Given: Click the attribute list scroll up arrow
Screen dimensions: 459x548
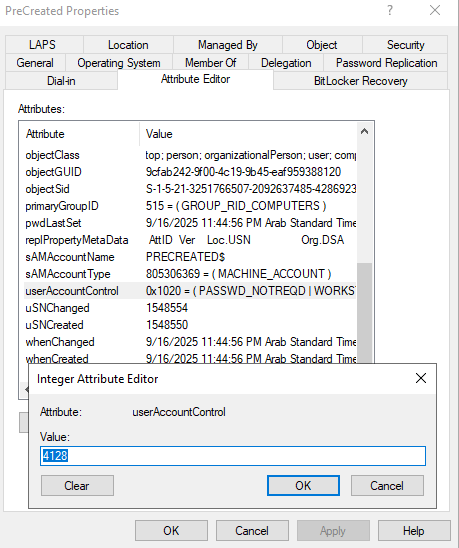Looking at the screenshot, I should coord(364,131).
